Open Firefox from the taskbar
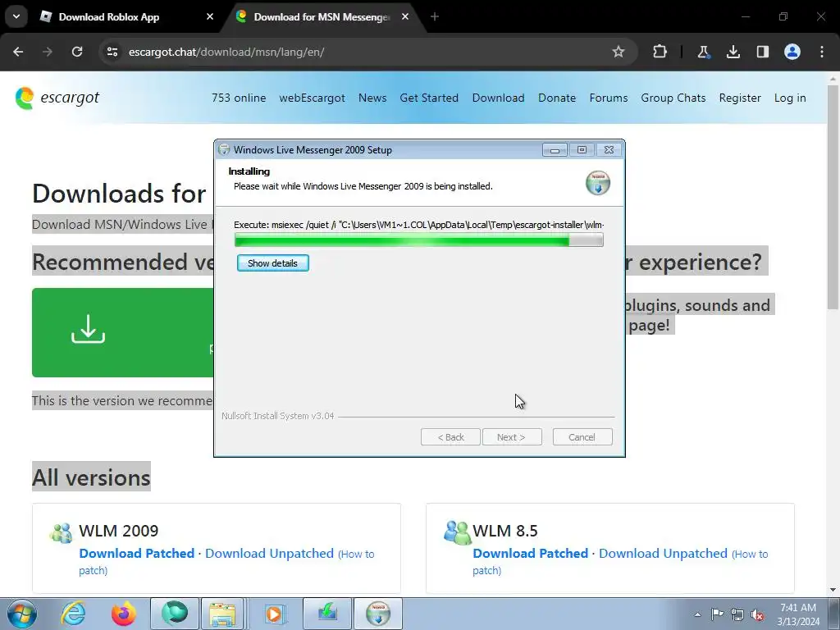Viewport: 840px width, 630px height. pos(123,614)
